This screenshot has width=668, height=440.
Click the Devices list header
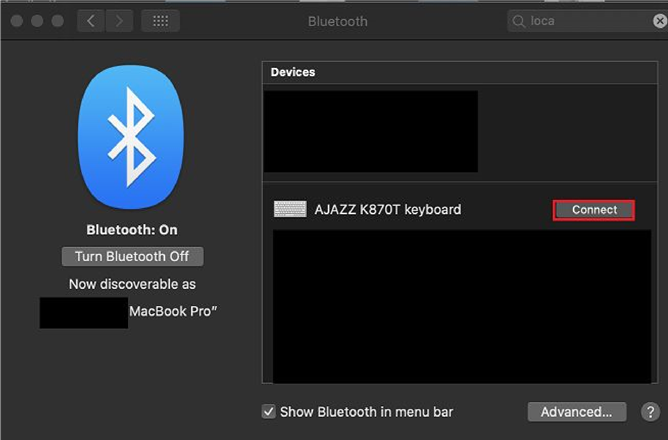point(460,72)
